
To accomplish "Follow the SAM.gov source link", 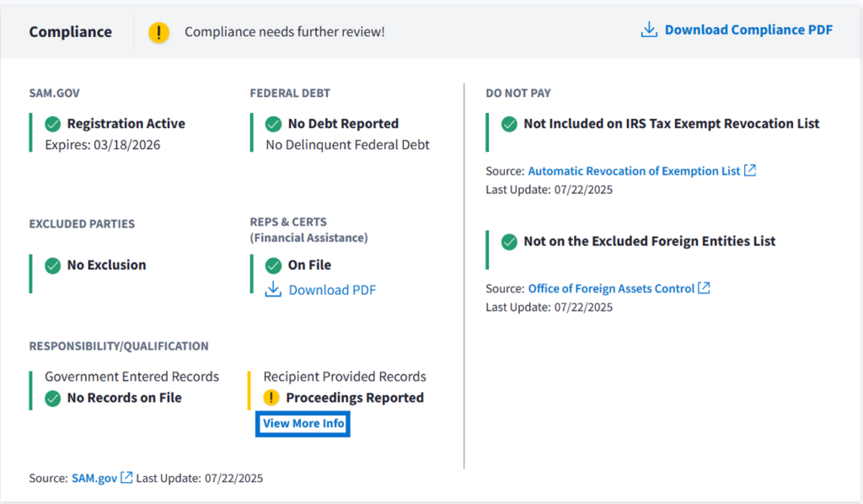I will click(94, 478).
